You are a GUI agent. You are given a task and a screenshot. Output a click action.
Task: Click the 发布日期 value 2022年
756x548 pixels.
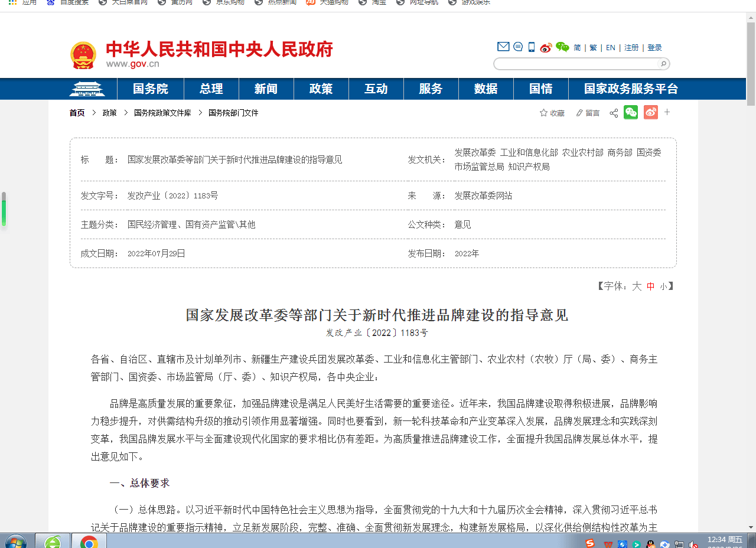click(467, 254)
